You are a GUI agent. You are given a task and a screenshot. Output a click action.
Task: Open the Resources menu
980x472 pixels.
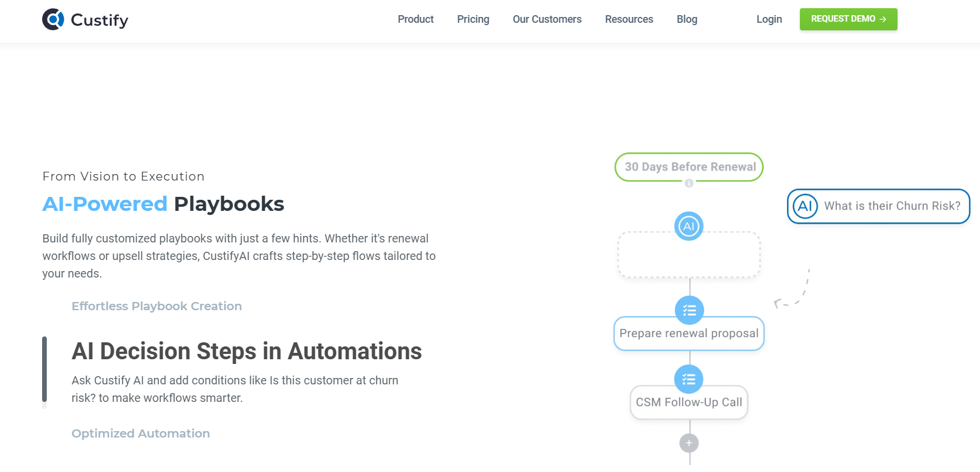pos(629,19)
